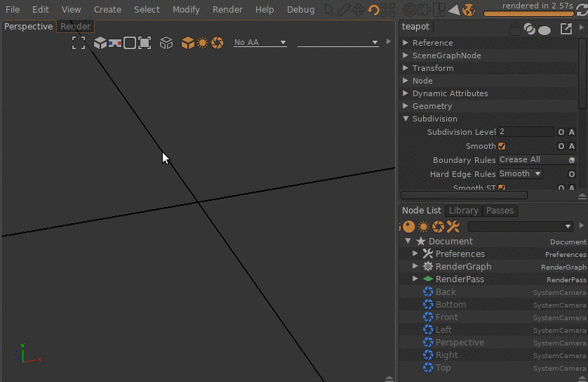Screen dimensions: 588x382
Task: Click the Subdivision Level input field
Action: (526, 132)
